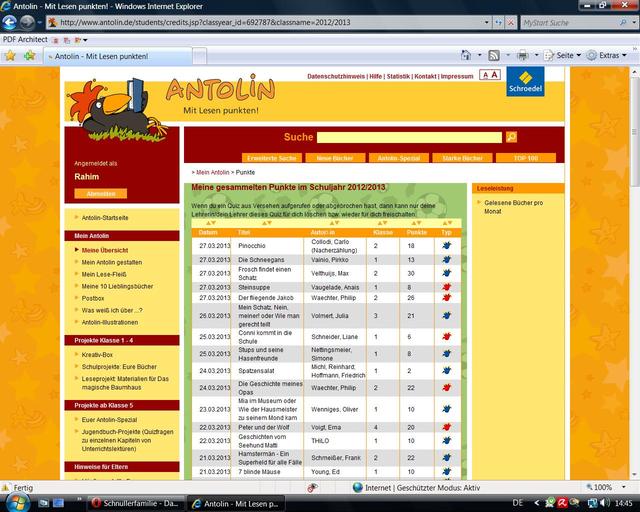
Task: Open Gelesene Bücher pro Monat link
Action: click(x=513, y=207)
